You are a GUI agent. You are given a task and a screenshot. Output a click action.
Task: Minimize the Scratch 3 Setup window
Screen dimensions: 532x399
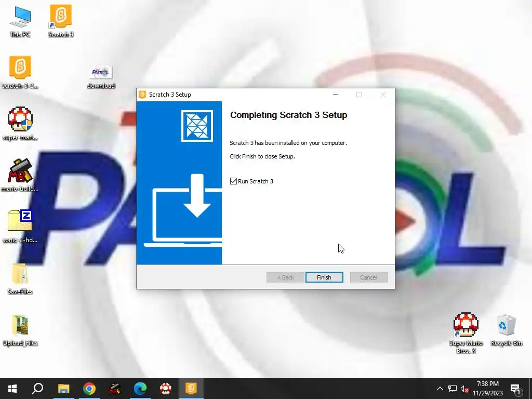pos(336,95)
